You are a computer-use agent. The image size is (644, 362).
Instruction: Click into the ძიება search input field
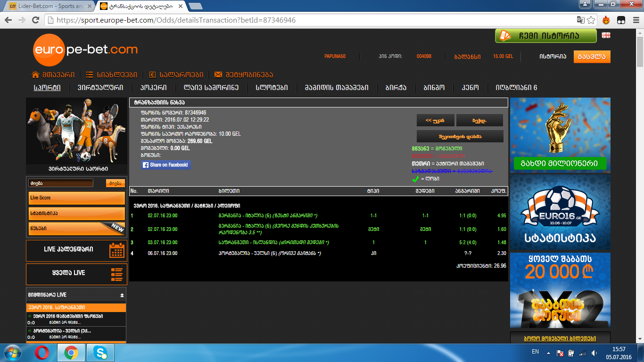coord(61,183)
